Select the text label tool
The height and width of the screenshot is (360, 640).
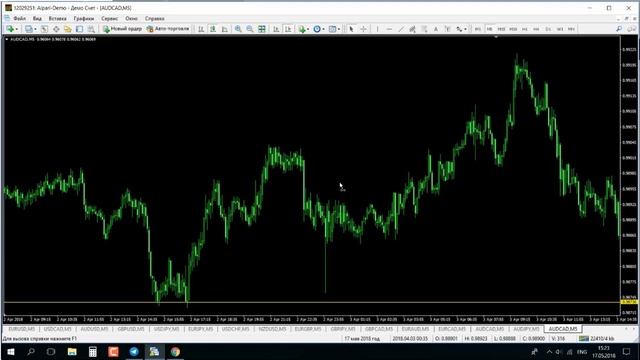tap(448, 29)
